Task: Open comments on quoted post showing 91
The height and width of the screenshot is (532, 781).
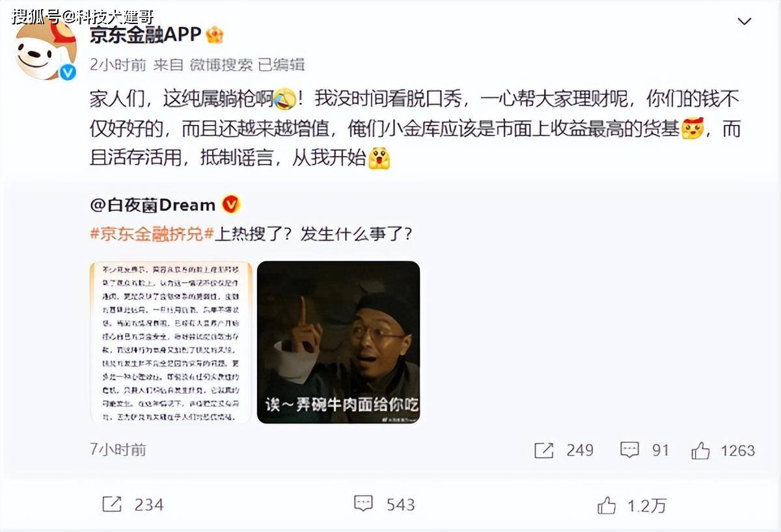Action: pyautogui.click(x=644, y=450)
